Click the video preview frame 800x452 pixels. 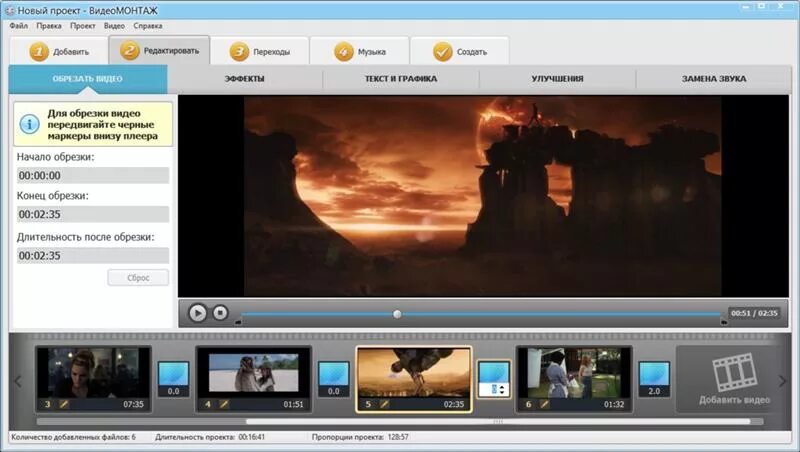pyautogui.click(x=483, y=196)
